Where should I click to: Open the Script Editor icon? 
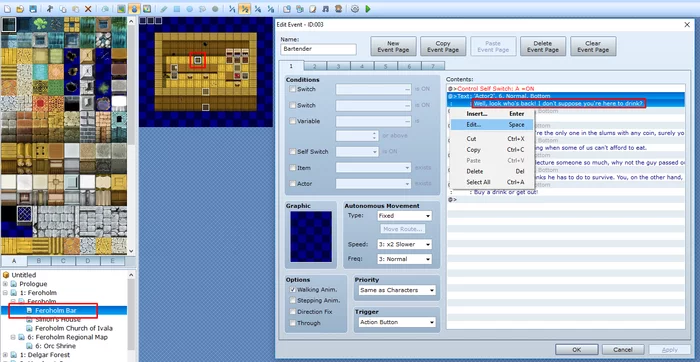click(x=312, y=8)
